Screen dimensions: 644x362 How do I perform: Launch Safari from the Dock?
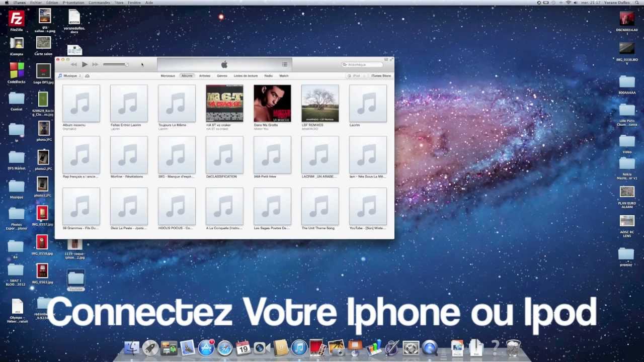tap(225, 348)
